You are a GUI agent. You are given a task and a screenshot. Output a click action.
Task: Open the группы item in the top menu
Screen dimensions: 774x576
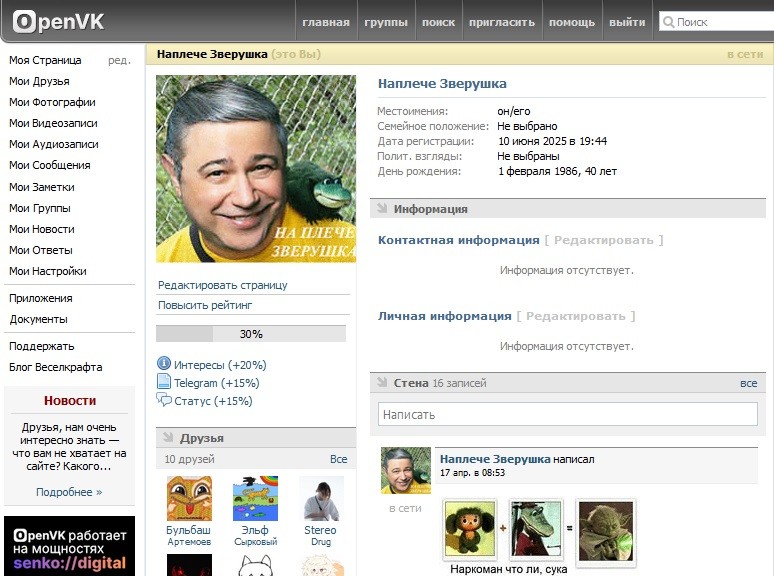(386, 22)
